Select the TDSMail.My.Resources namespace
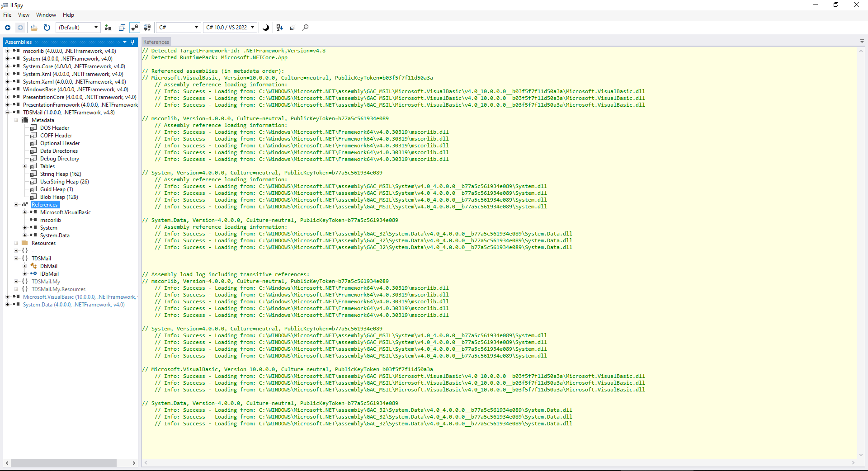Screen dimensions: 868x471 click(58, 289)
